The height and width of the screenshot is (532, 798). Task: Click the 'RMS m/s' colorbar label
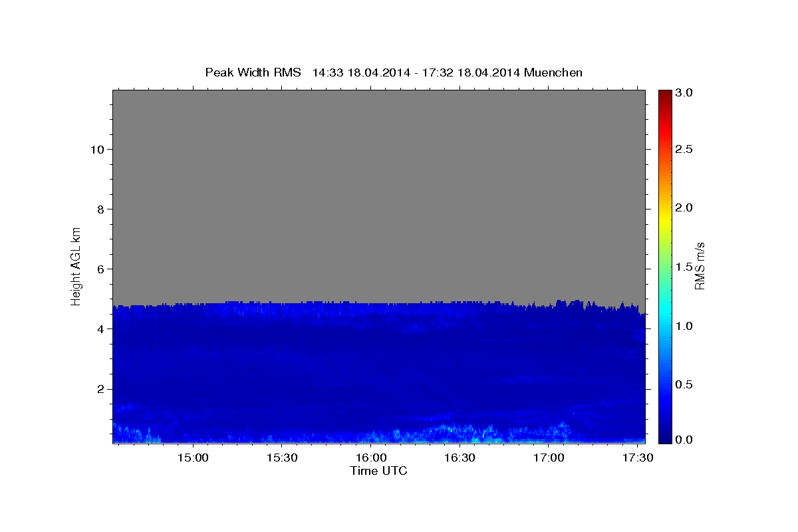(700, 265)
